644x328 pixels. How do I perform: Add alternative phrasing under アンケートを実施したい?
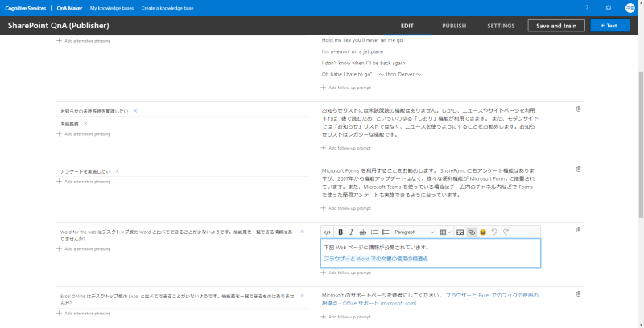pos(84,182)
